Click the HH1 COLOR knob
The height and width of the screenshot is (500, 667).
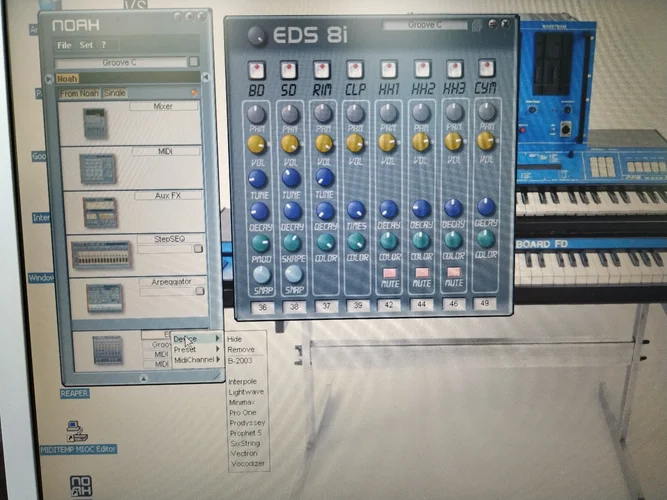388,241
